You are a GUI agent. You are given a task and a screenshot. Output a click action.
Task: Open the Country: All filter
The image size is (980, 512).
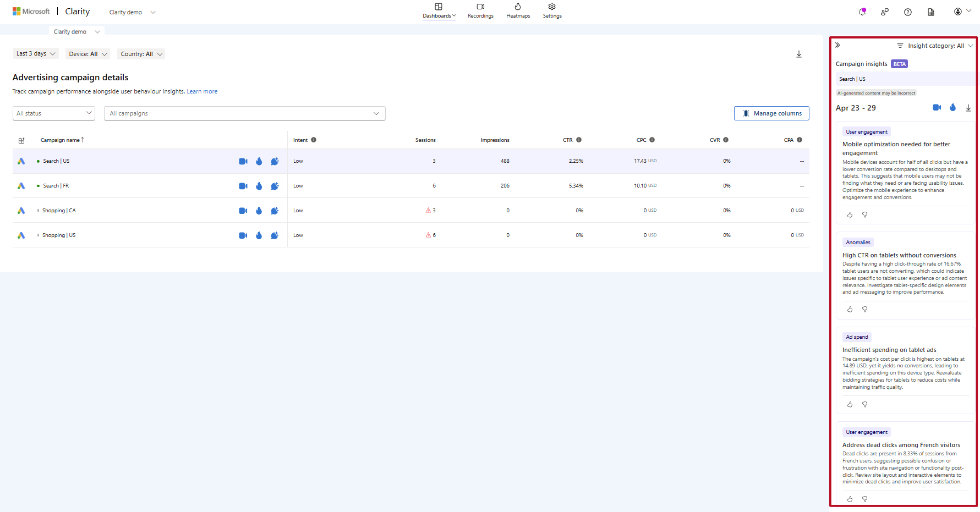[141, 54]
